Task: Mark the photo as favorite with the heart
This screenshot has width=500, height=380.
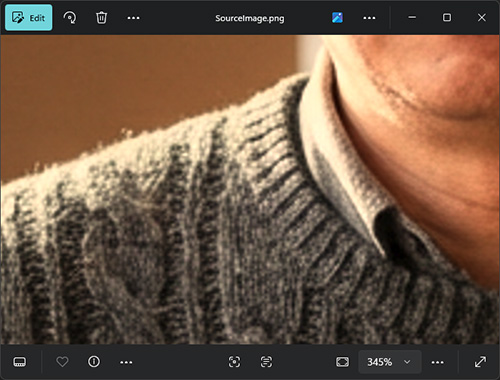Action: 62,362
